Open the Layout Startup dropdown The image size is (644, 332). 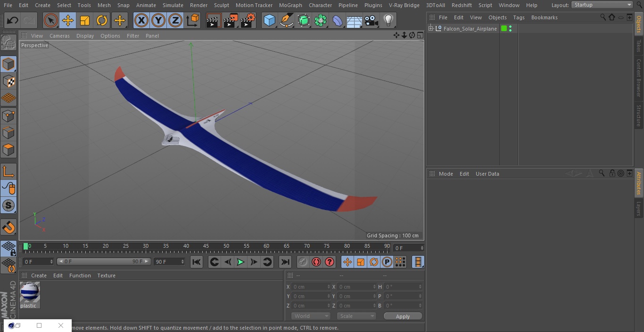[602, 5]
